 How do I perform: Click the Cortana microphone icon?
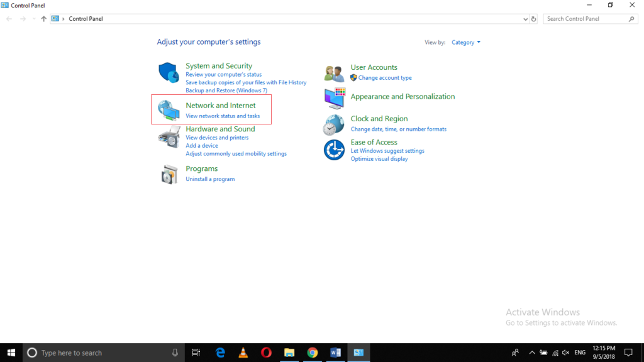175,353
